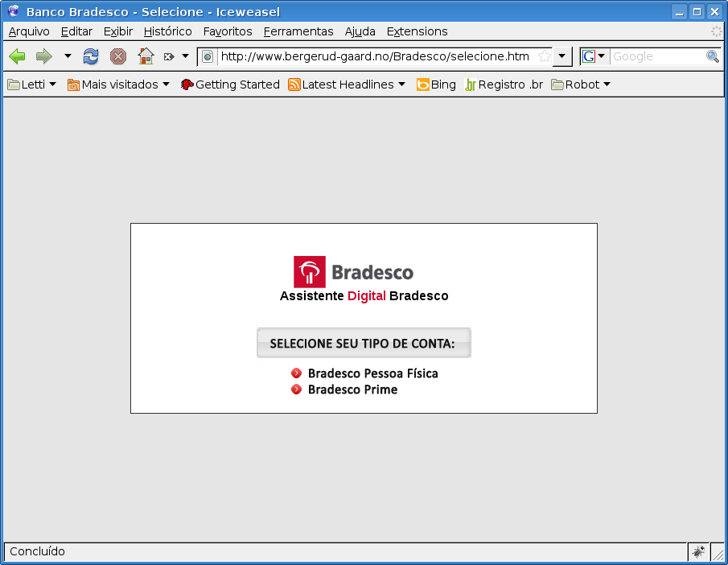Open the Getting Started bookmark
The height and width of the screenshot is (565, 728).
coord(230,85)
